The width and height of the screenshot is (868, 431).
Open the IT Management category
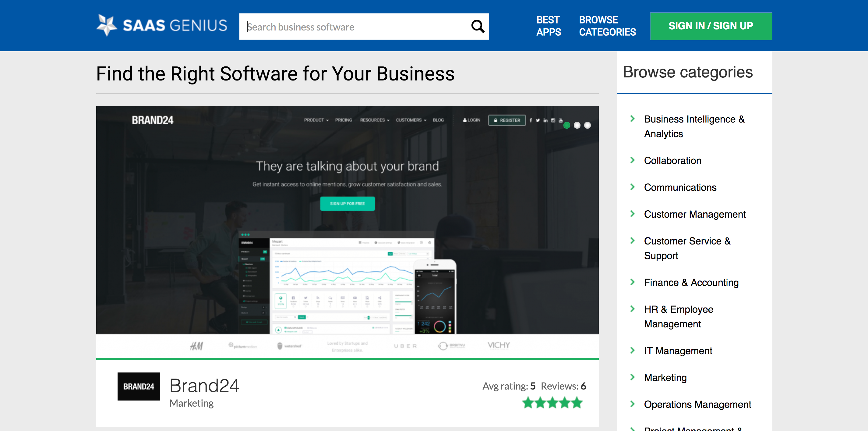coord(678,351)
